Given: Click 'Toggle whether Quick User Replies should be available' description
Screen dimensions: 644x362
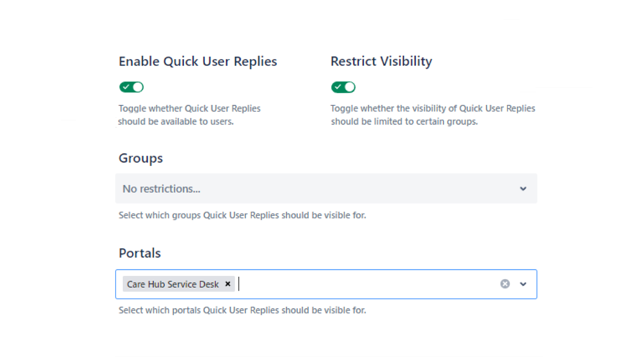Looking at the screenshot, I should tap(189, 115).
